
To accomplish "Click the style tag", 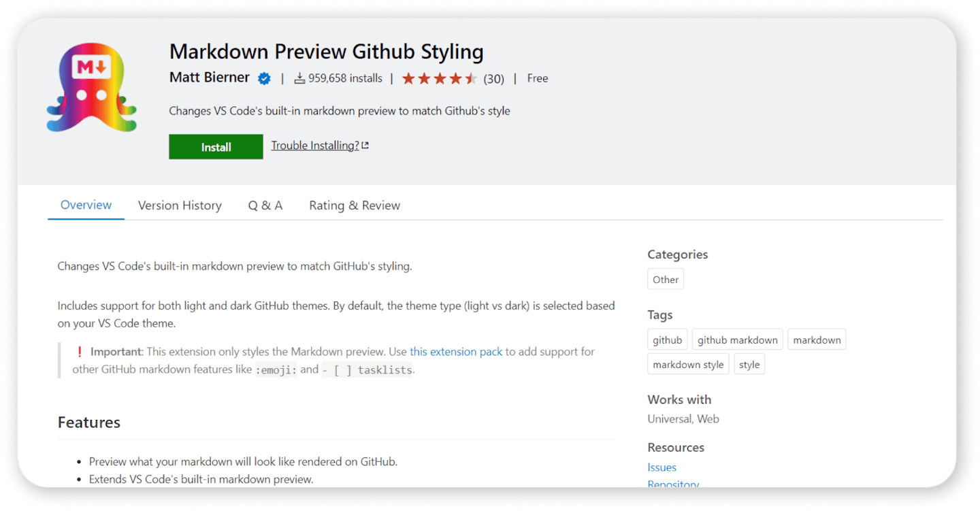I will point(749,365).
